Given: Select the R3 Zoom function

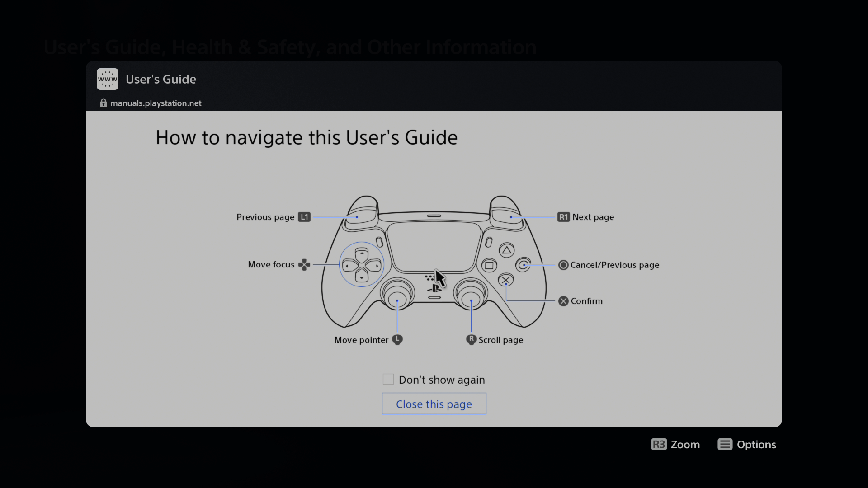Looking at the screenshot, I should [675, 444].
